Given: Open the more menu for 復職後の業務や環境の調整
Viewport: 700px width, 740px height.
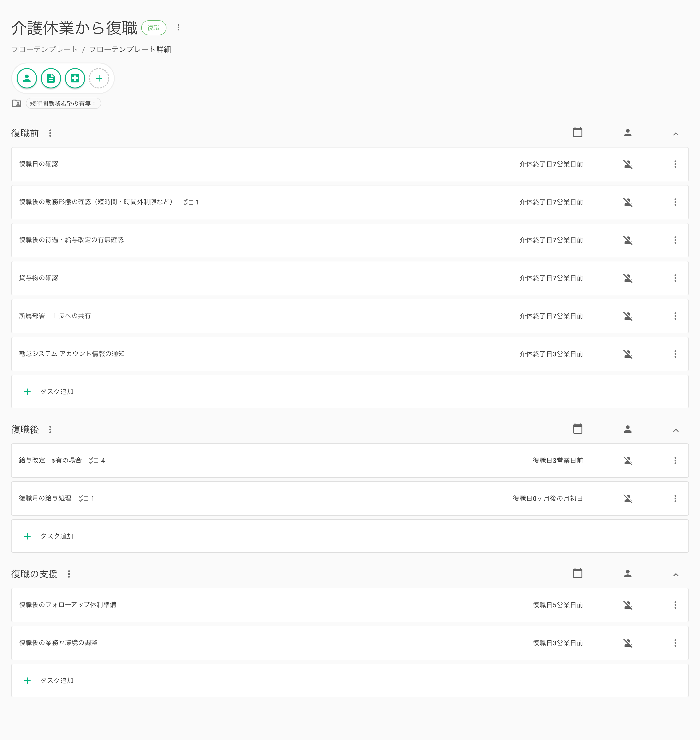Looking at the screenshot, I should tap(675, 643).
